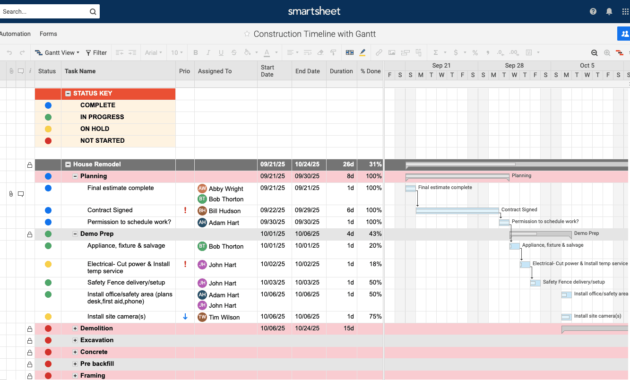Click the yellow ON HOLD status dot
This screenshot has width=630, height=380.
48,129
